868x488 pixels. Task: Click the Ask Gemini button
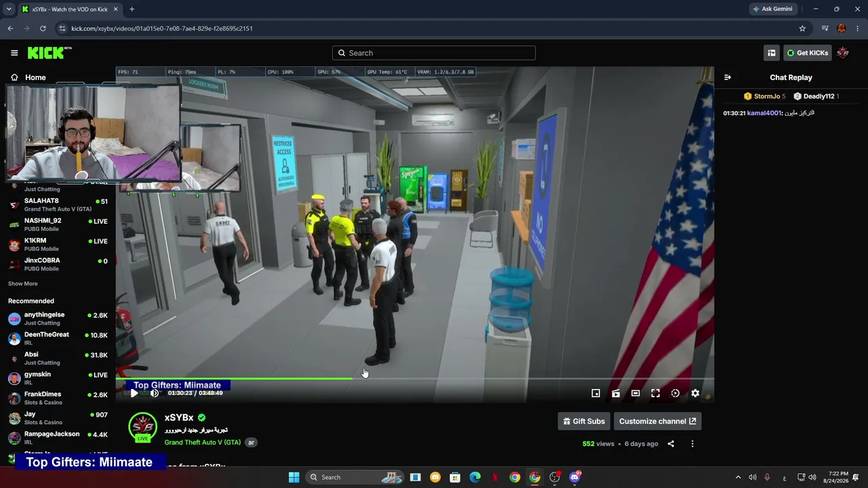(x=772, y=9)
